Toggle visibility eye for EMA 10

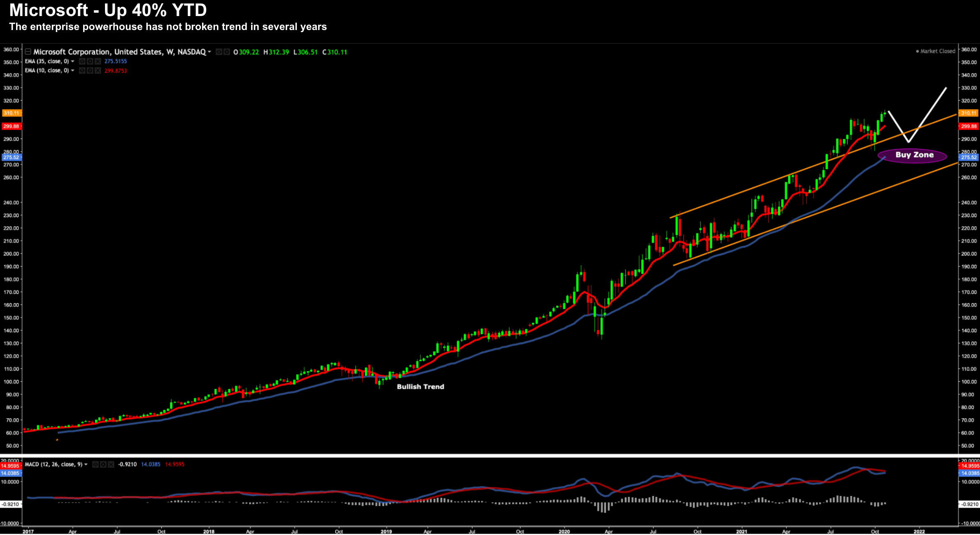tap(82, 71)
